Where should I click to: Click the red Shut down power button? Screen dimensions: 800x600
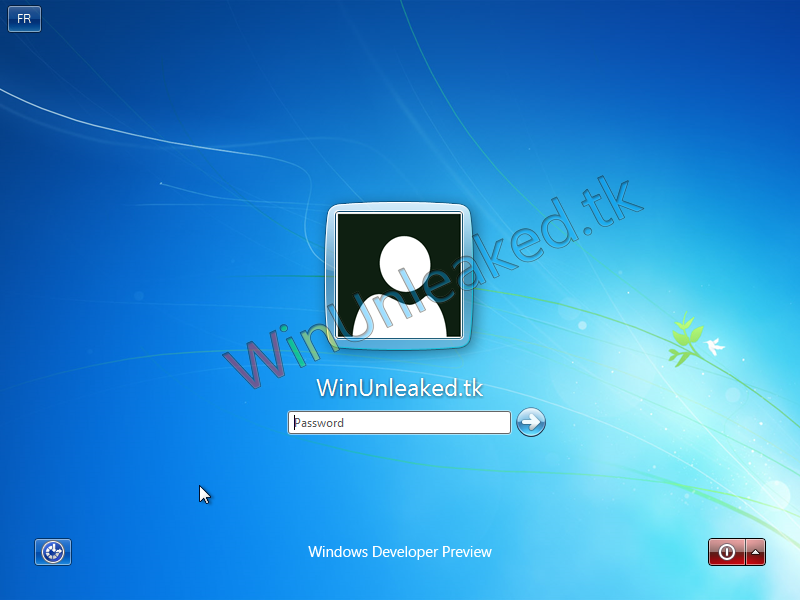click(x=727, y=552)
